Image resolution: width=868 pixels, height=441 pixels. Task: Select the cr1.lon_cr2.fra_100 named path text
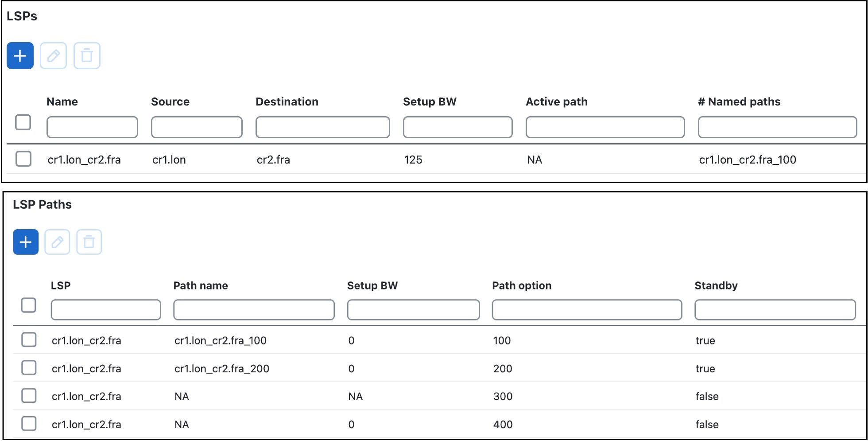(x=747, y=160)
